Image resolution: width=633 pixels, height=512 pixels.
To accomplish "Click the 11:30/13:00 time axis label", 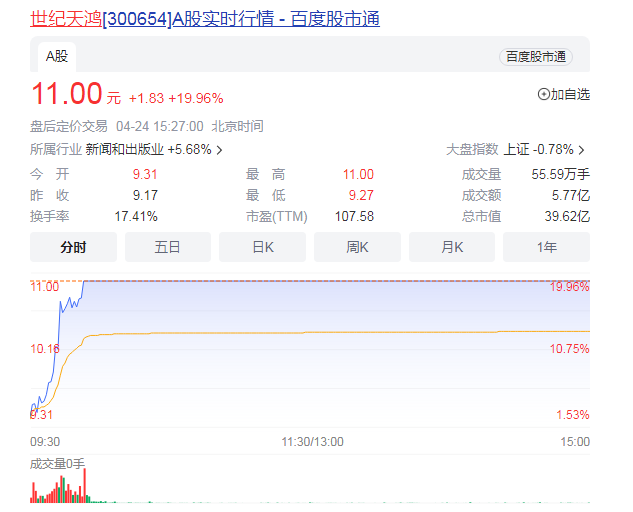I will point(310,441).
